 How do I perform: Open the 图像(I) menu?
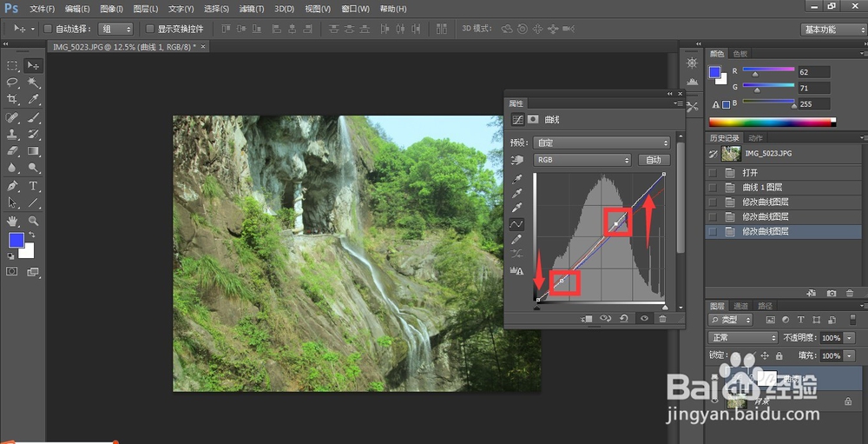coord(112,9)
